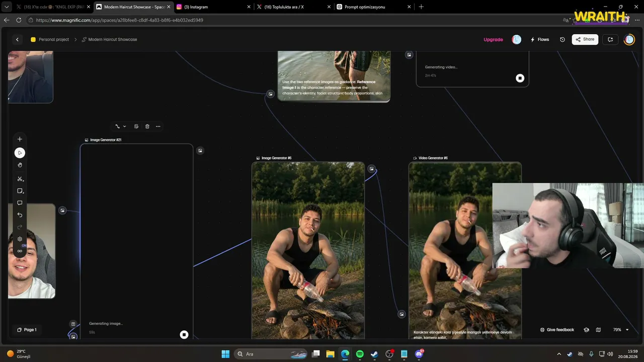This screenshot has height=362, width=644.
Task: Stop the top video generation
Action: (x=520, y=78)
